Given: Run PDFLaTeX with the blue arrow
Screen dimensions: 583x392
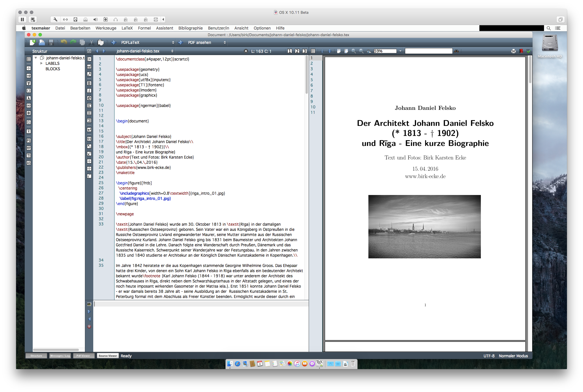Looking at the screenshot, I should pyautogui.click(x=114, y=42).
